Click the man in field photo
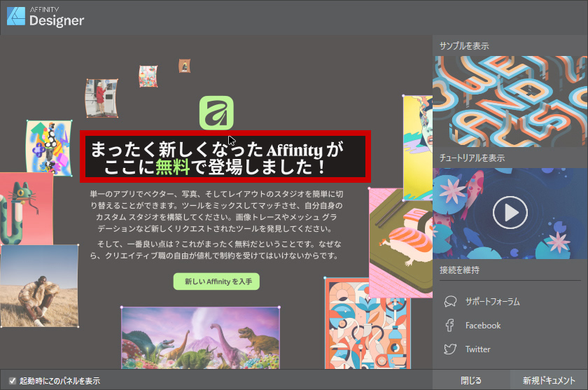The image size is (588, 390). tap(39, 286)
